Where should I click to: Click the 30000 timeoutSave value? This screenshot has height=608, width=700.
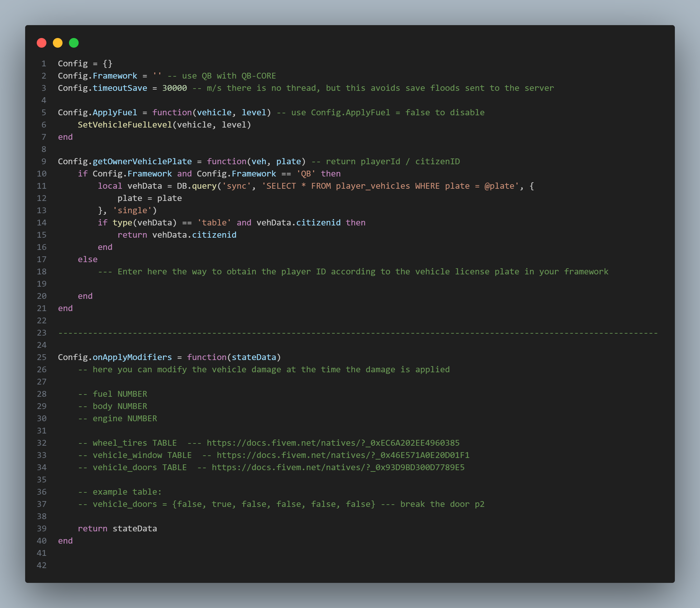[174, 88]
